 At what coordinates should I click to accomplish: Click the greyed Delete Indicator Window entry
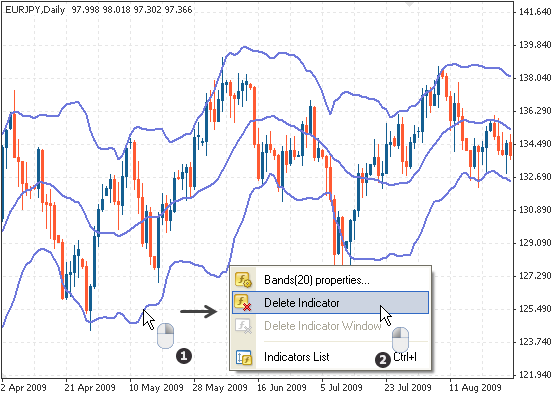pos(331,326)
